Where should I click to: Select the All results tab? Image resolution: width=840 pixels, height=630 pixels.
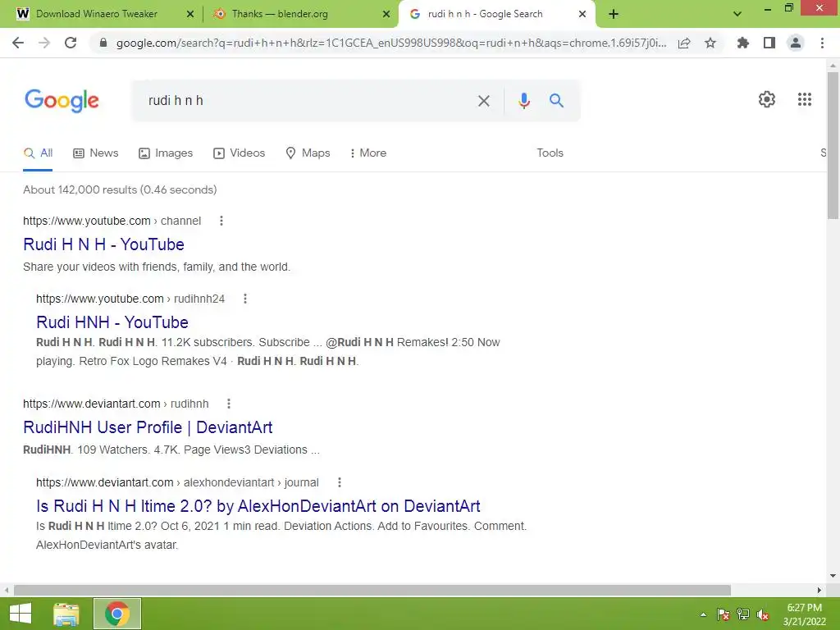coord(38,153)
